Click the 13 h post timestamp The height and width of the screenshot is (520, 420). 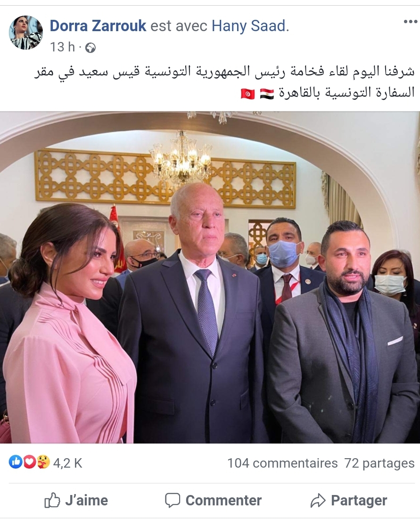tap(62, 47)
